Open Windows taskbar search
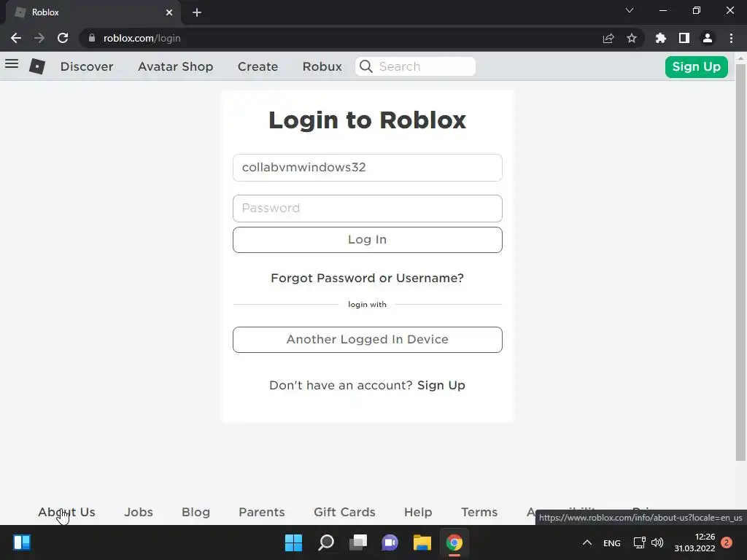The width and height of the screenshot is (747, 560). pos(326,542)
